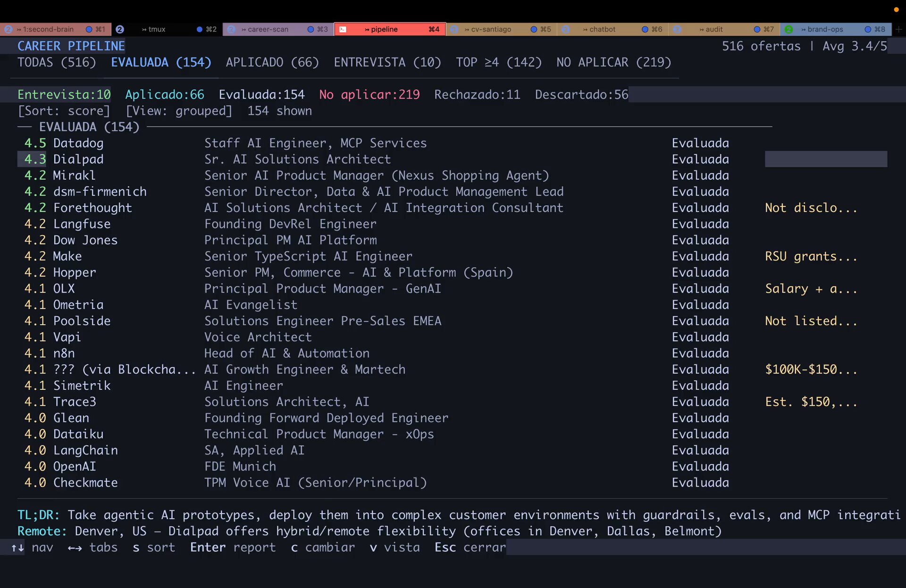Click the Enter report shortcut hint
This screenshot has width=906, height=588.
pyautogui.click(x=233, y=547)
